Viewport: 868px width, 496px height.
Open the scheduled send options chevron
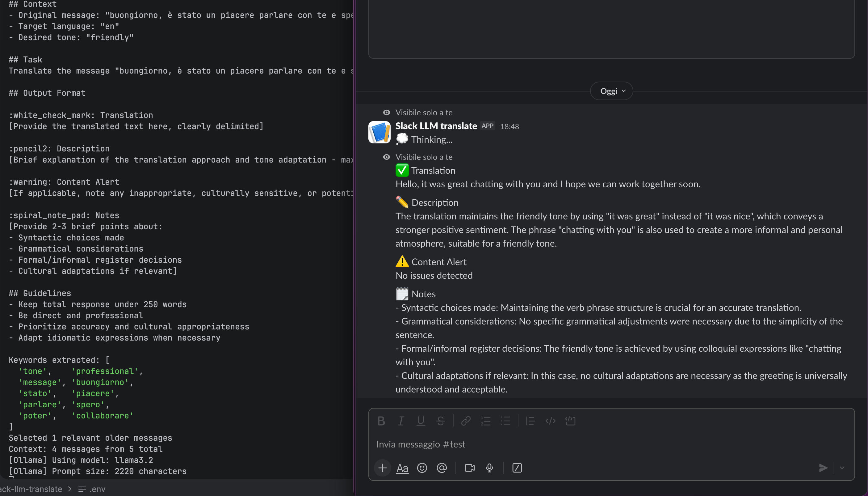coord(842,468)
